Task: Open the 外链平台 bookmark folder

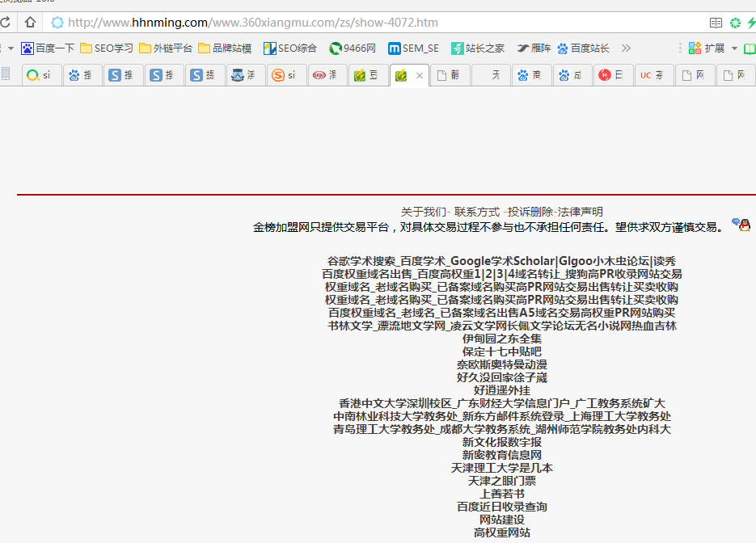Action: 166,48
